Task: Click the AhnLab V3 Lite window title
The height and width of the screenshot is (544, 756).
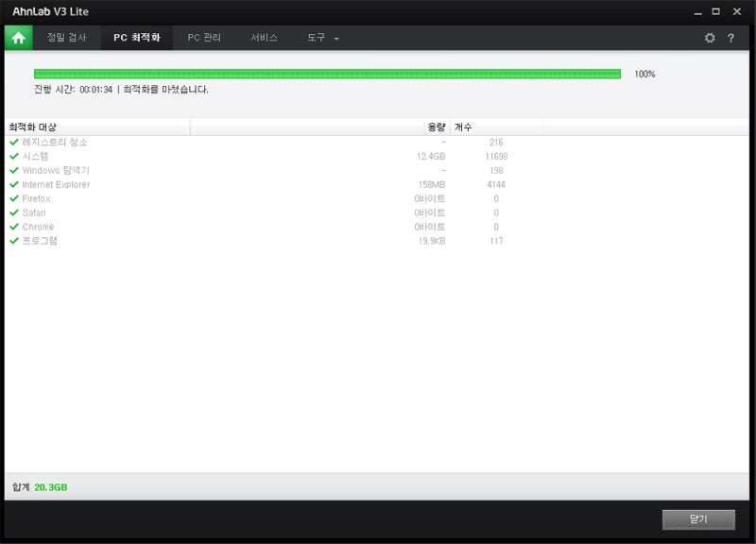Action: coord(51,11)
